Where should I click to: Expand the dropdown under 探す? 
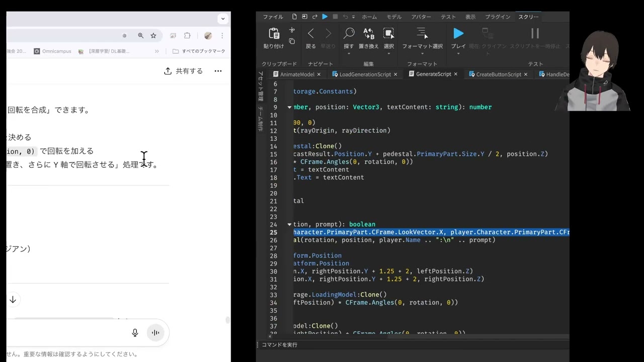349,54
